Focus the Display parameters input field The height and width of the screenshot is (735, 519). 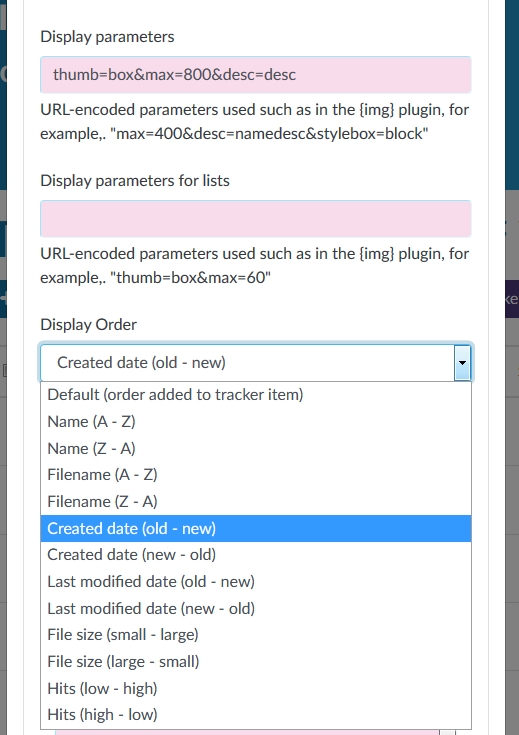click(256, 75)
